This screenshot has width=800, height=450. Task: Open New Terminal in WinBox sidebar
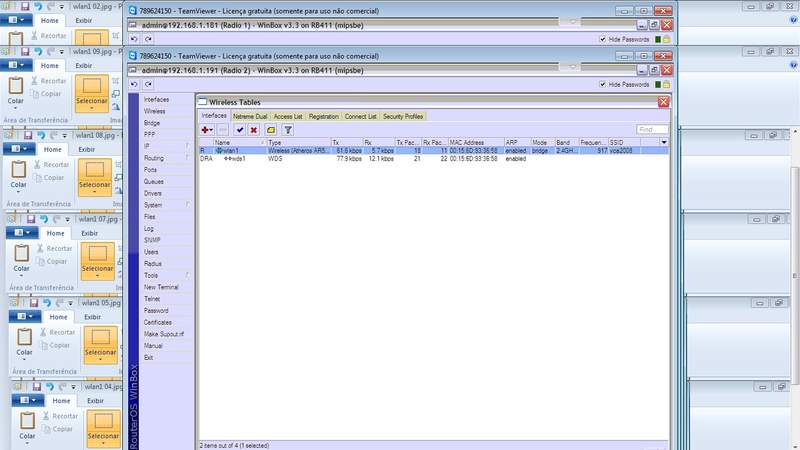point(161,287)
